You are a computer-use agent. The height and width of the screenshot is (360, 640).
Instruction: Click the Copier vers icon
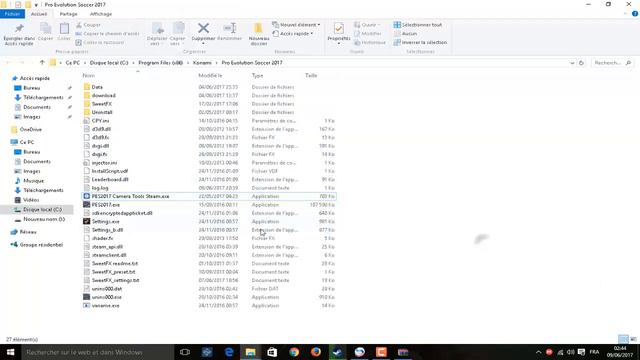pyautogui.click(x=178, y=28)
